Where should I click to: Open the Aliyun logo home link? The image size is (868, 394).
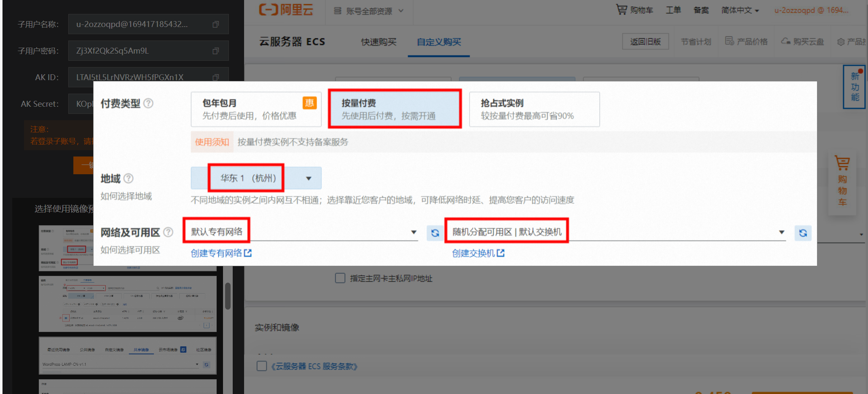pos(286,10)
